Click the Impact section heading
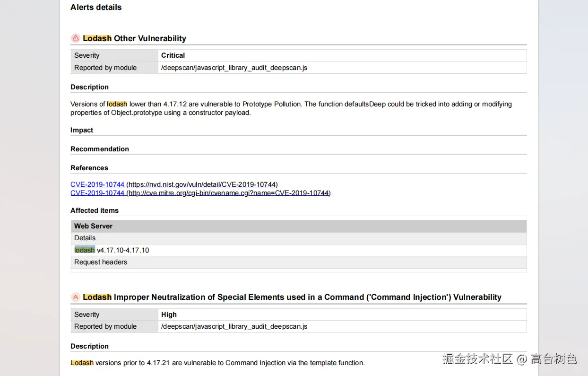Viewport: 588px width, 376px height. point(82,130)
